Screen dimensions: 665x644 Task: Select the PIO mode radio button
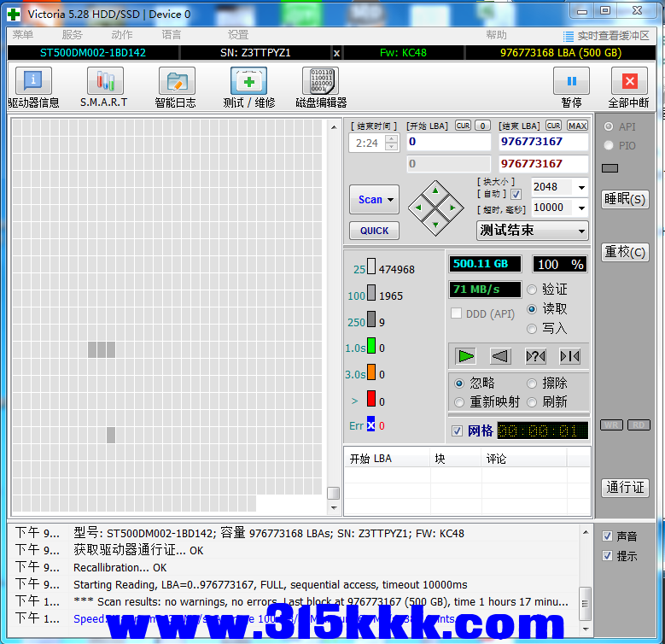click(609, 145)
